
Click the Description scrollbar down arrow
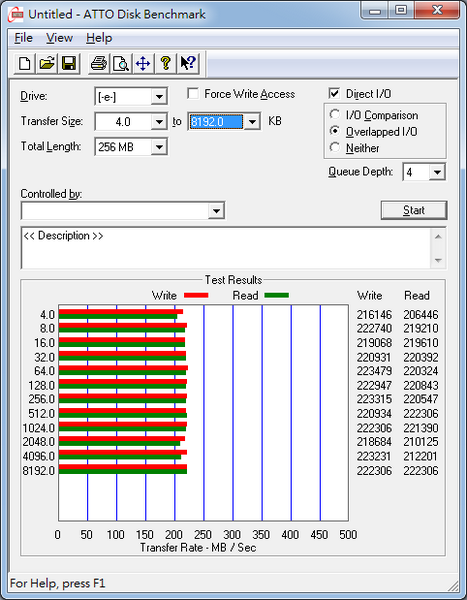[x=438, y=260]
